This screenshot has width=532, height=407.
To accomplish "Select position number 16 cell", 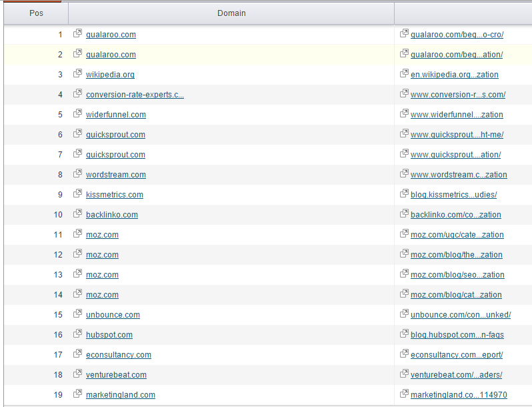I will point(36,335).
